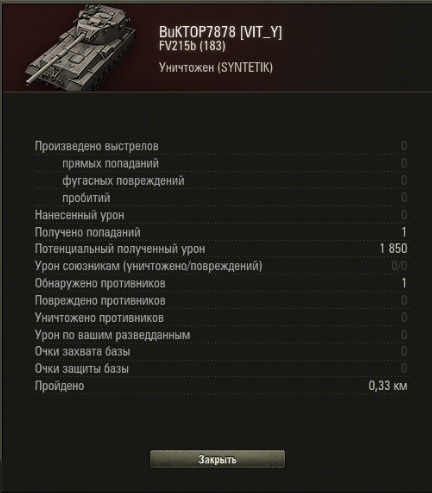Click the 1 850 potential damage value

[393, 249]
